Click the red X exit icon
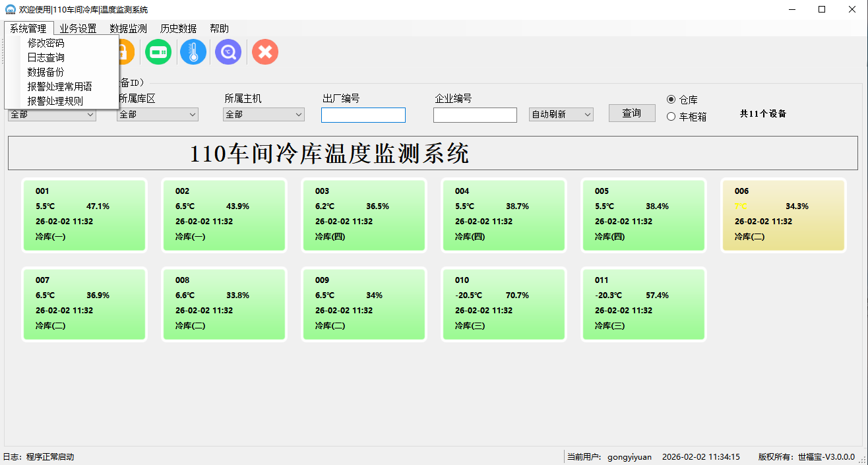868x465 pixels. point(265,51)
